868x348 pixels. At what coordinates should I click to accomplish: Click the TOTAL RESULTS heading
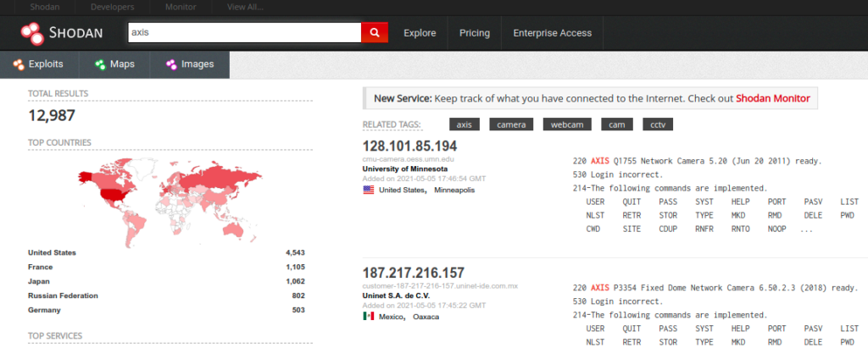tap(58, 93)
